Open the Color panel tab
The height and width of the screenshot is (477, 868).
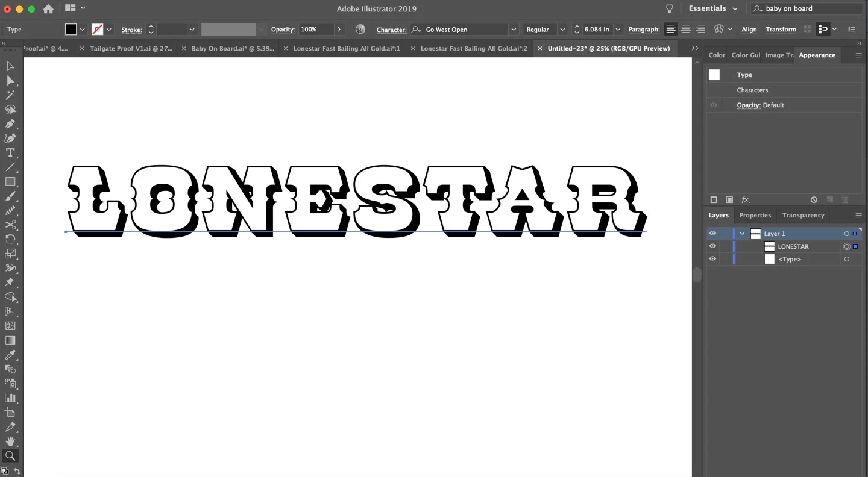coord(717,55)
